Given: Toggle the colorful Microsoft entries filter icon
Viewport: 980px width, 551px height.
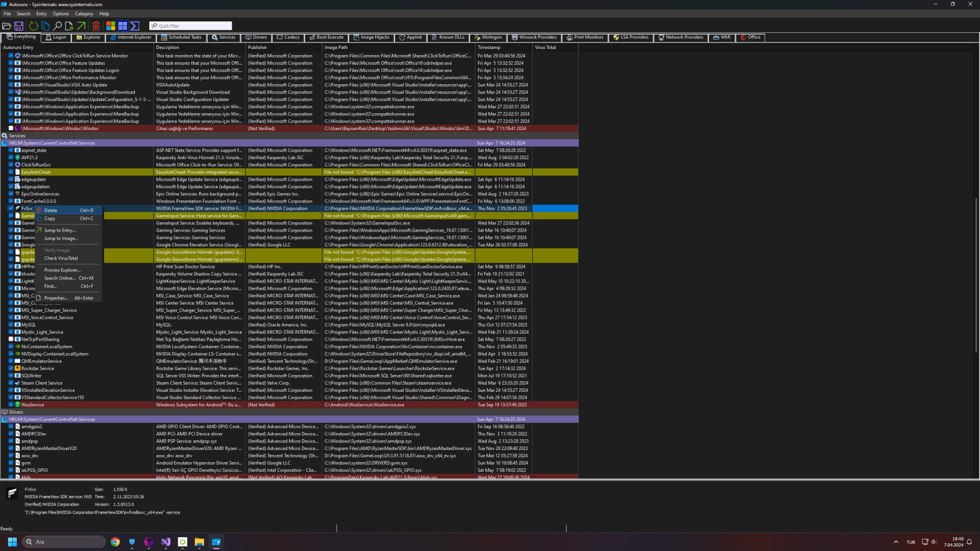Looking at the screenshot, I should pyautogui.click(x=110, y=26).
